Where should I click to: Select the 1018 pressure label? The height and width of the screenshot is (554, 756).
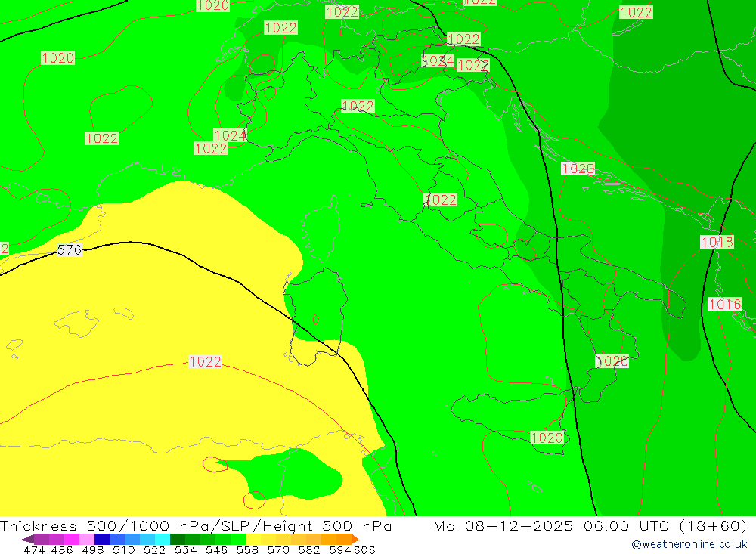pos(717,242)
